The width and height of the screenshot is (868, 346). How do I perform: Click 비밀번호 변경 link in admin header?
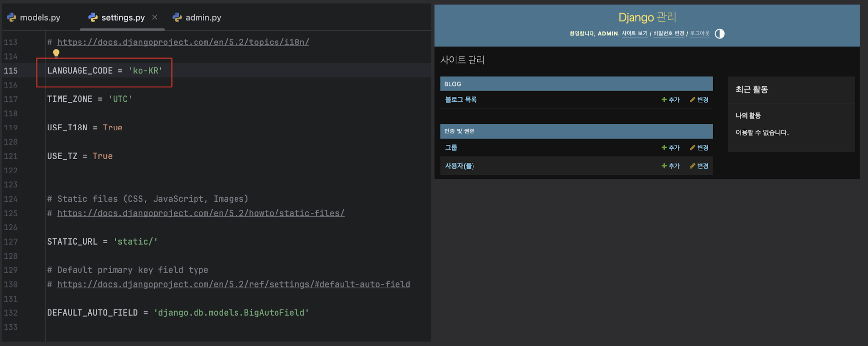(x=669, y=34)
